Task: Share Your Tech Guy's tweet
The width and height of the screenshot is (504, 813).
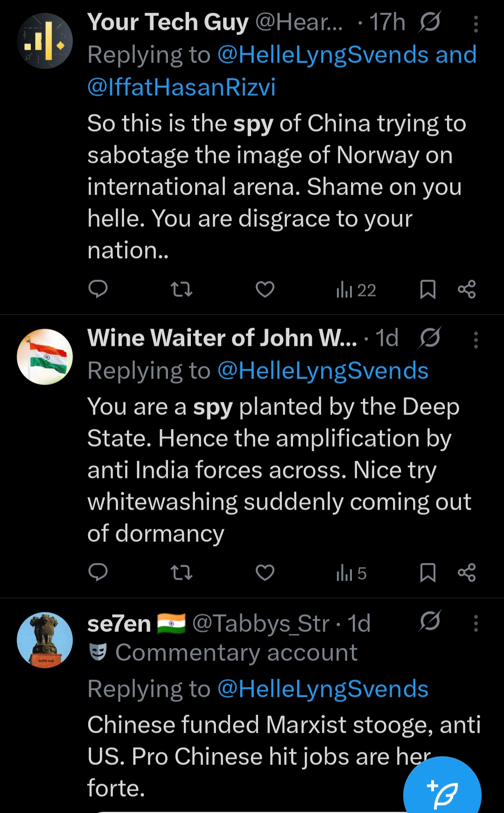Action: (x=467, y=289)
